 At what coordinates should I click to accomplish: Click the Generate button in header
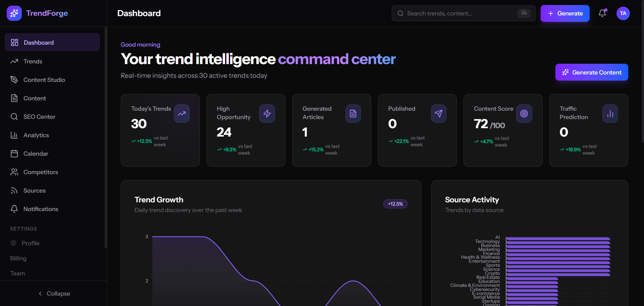(565, 13)
